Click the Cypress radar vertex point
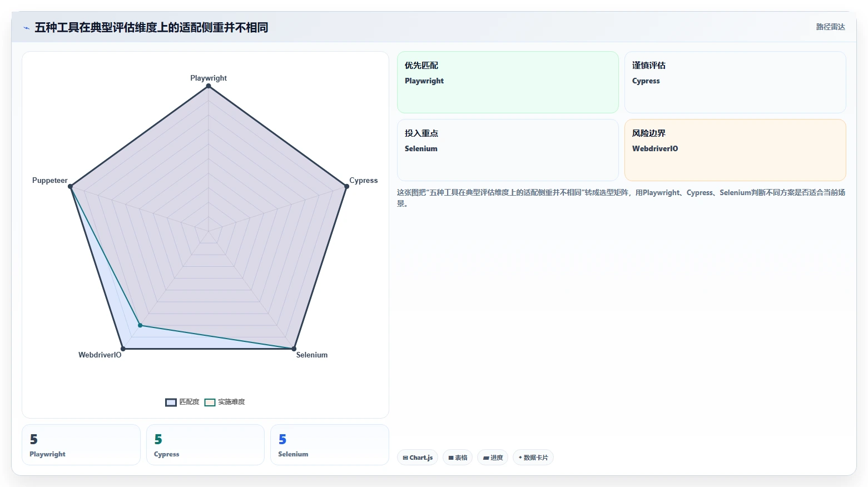Viewport: 868px width, 487px height. (346, 186)
